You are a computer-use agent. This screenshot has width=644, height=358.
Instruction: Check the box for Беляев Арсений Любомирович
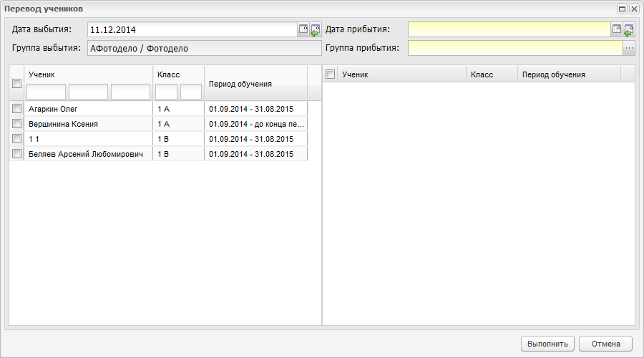(17, 154)
